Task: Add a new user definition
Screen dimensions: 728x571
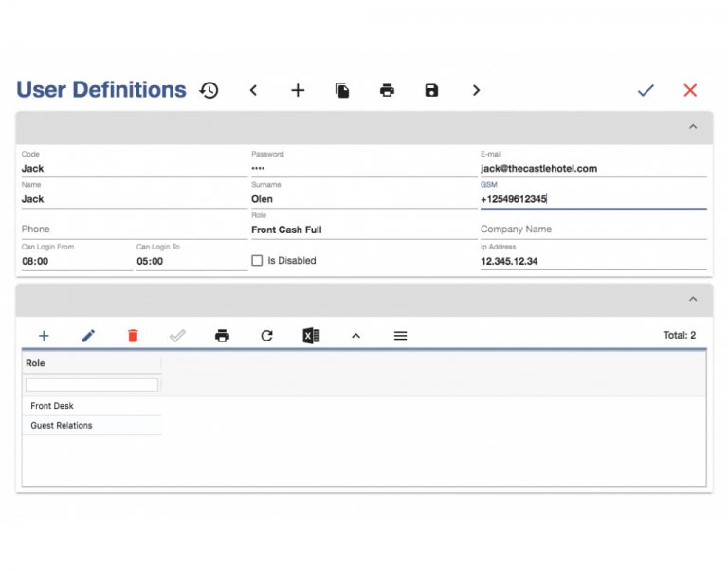Action: [298, 90]
